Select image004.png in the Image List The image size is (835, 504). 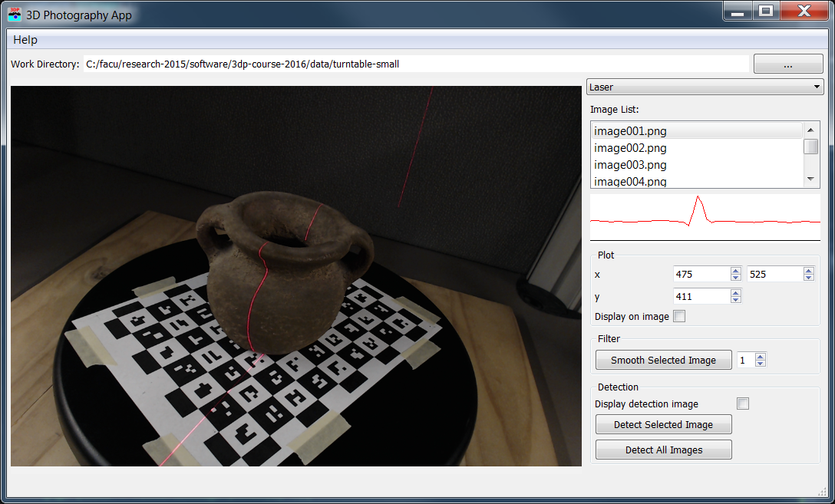(x=697, y=181)
